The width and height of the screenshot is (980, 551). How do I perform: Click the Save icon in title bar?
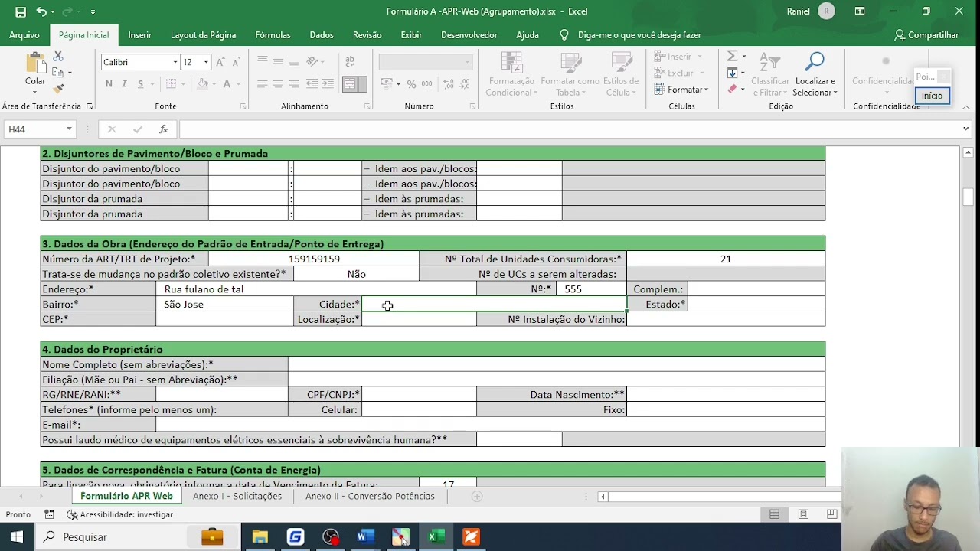21,11
